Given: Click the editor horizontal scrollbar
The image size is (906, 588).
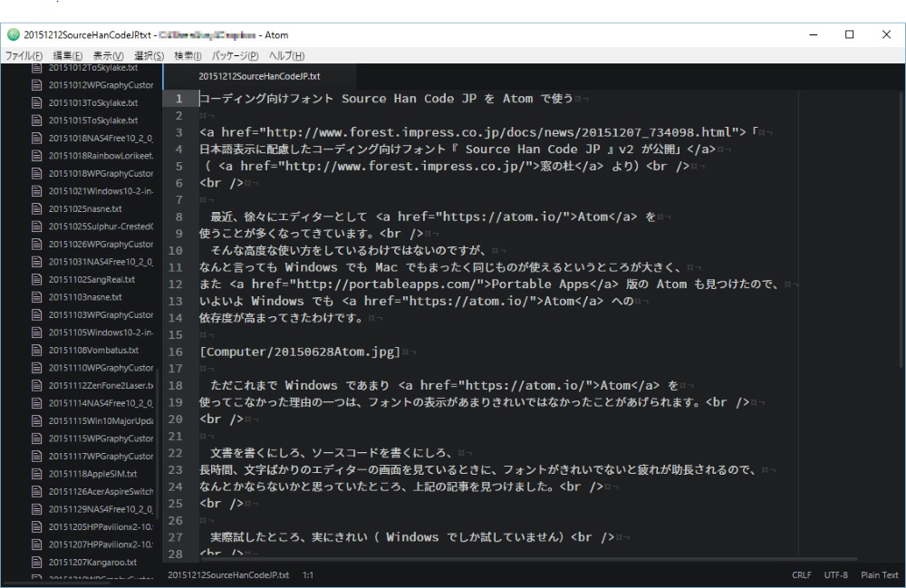Looking at the screenshot, I should (529, 558).
